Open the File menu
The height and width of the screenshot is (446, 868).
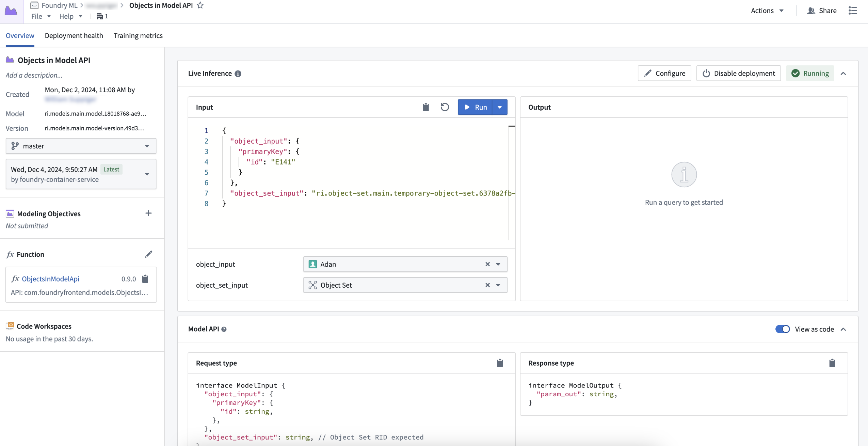click(x=41, y=16)
